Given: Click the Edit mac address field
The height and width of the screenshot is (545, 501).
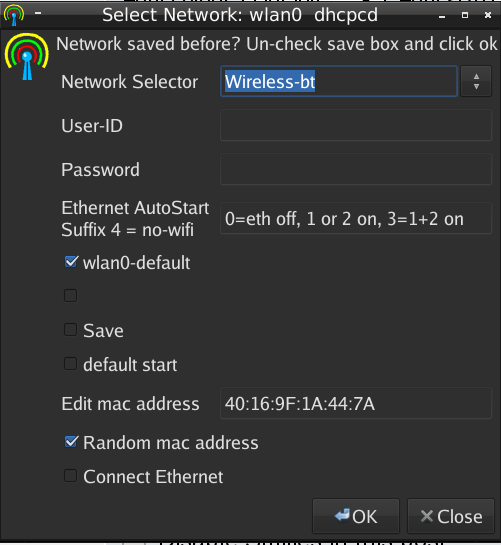Looking at the screenshot, I should point(356,403).
